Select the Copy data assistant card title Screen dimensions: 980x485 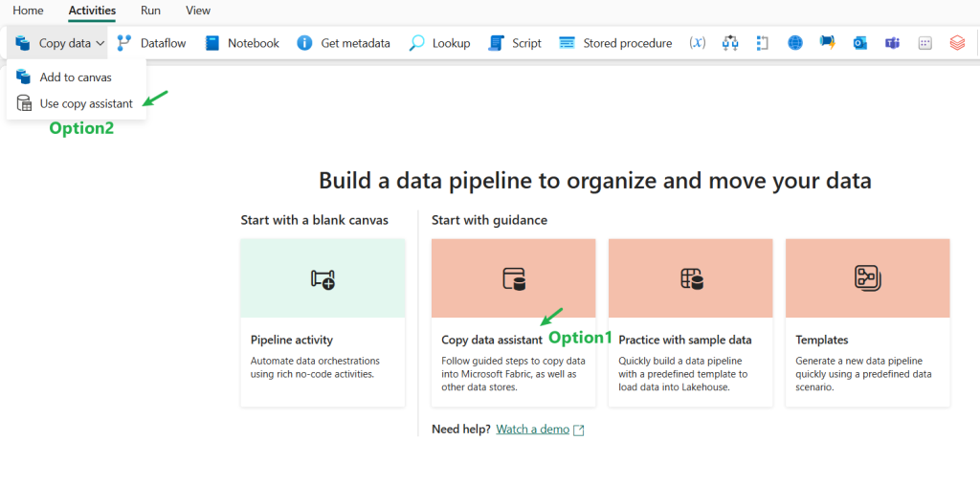tap(492, 340)
